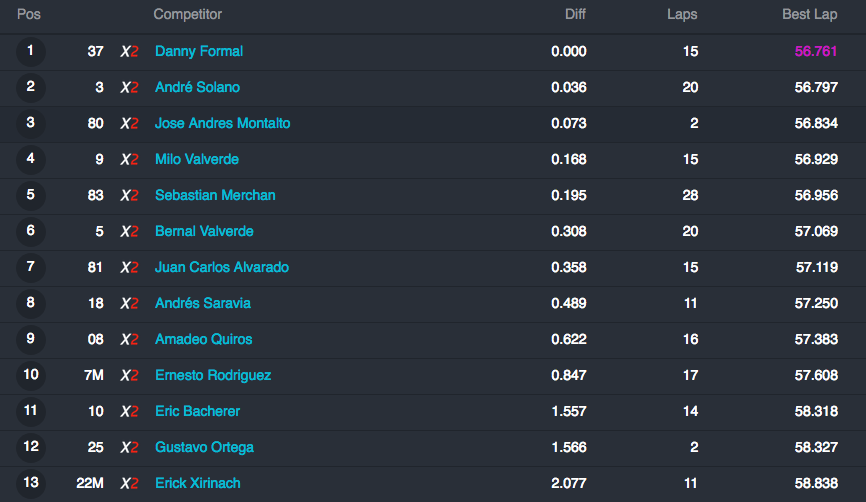Image resolution: width=866 pixels, height=502 pixels.
Task: Open Juan Carlos Alvarado's profile link
Action: [222, 267]
